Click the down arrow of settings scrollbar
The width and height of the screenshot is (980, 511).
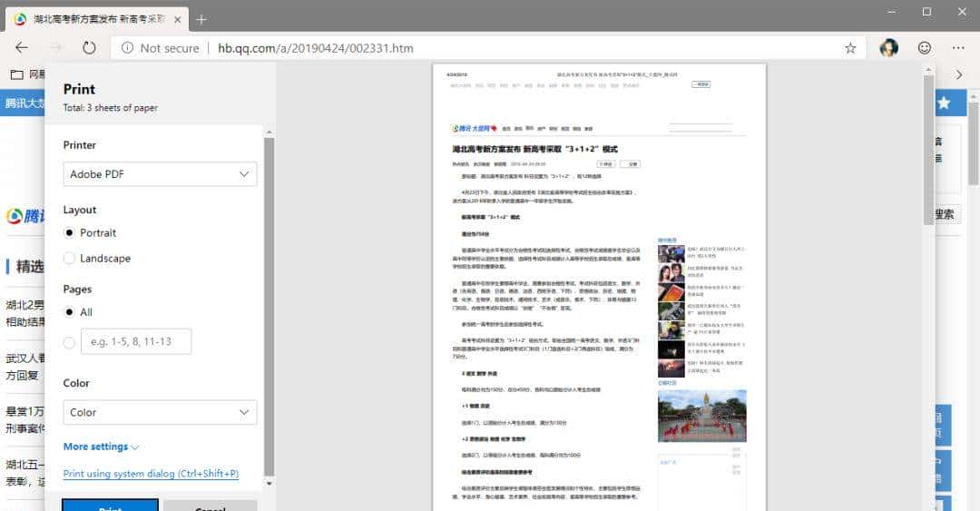[x=269, y=483]
